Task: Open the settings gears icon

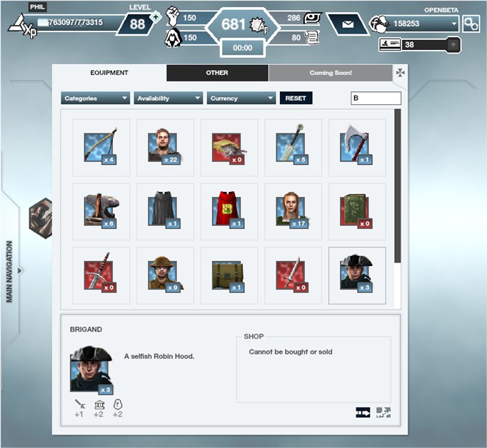Action: [x=471, y=24]
